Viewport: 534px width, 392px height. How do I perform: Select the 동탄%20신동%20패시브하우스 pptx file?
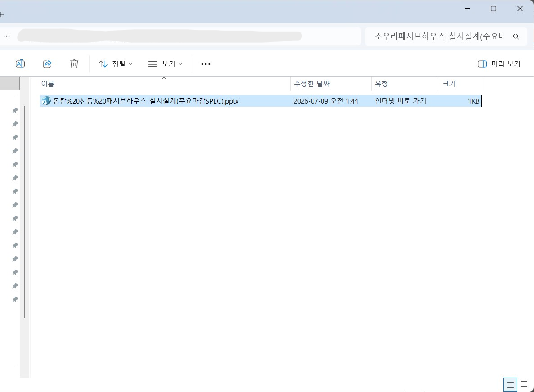(x=260, y=101)
